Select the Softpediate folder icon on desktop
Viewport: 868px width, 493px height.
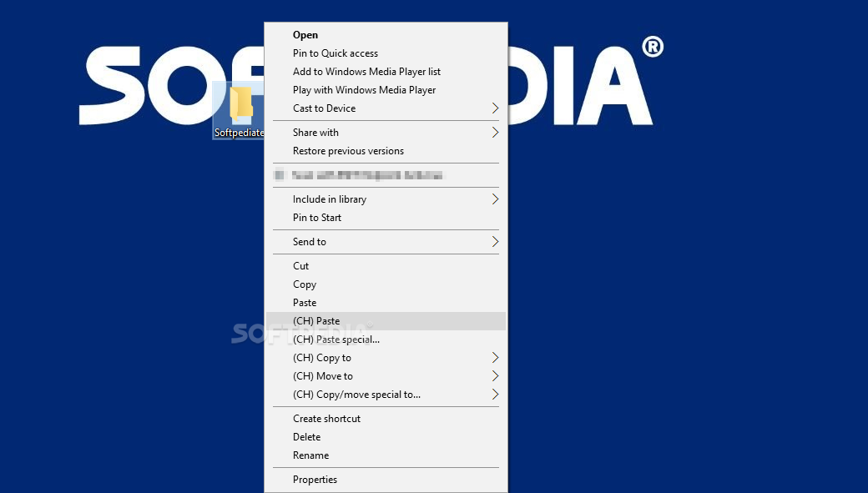point(241,104)
